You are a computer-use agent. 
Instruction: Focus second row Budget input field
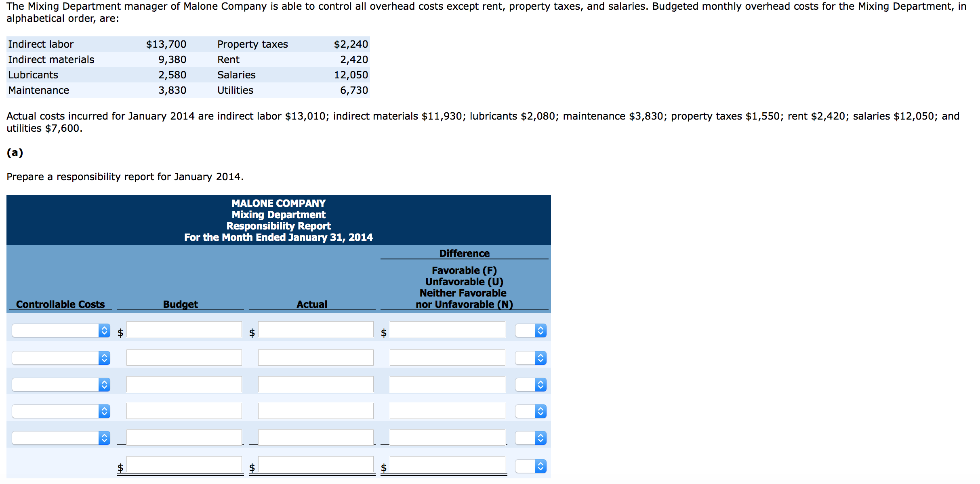pyautogui.click(x=184, y=358)
